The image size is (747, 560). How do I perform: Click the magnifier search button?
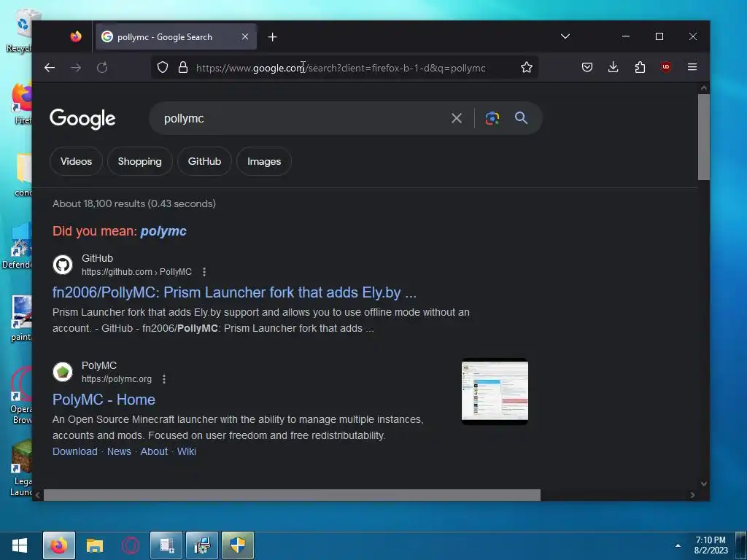coord(521,118)
